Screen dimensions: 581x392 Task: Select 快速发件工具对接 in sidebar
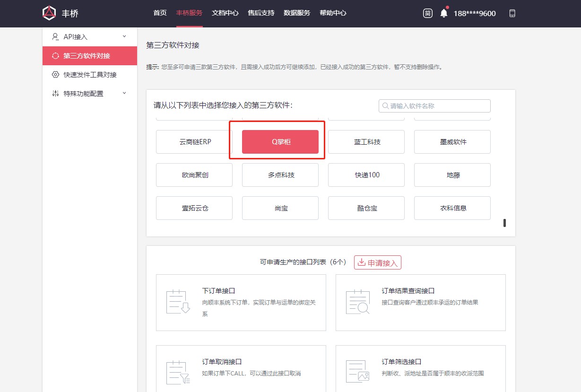tap(90, 75)
